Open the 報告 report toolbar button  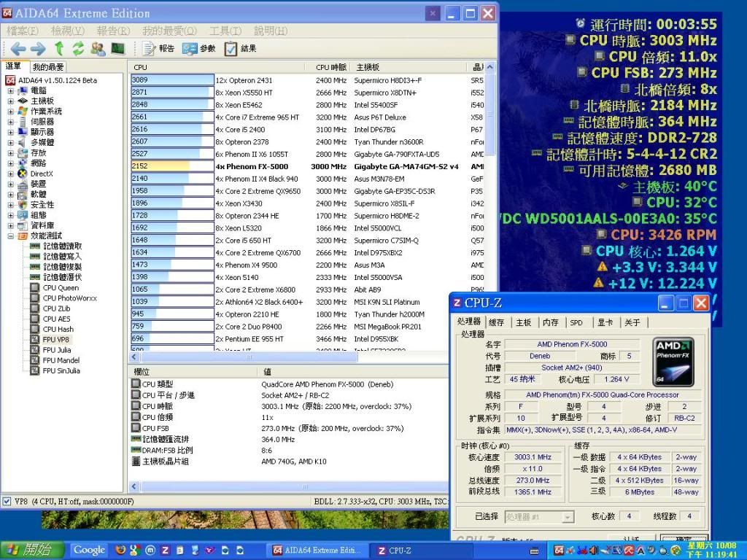(158, 49)
